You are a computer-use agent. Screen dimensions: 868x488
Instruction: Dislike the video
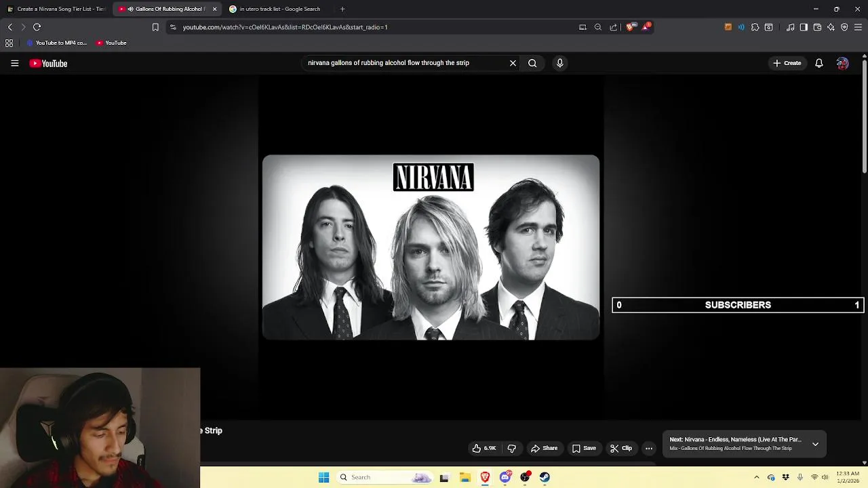[x=512, y=448]
